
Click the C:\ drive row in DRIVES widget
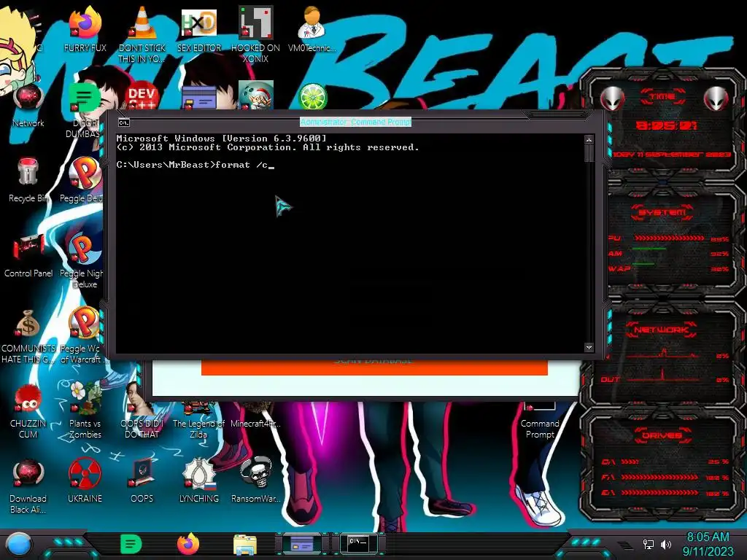666,462
